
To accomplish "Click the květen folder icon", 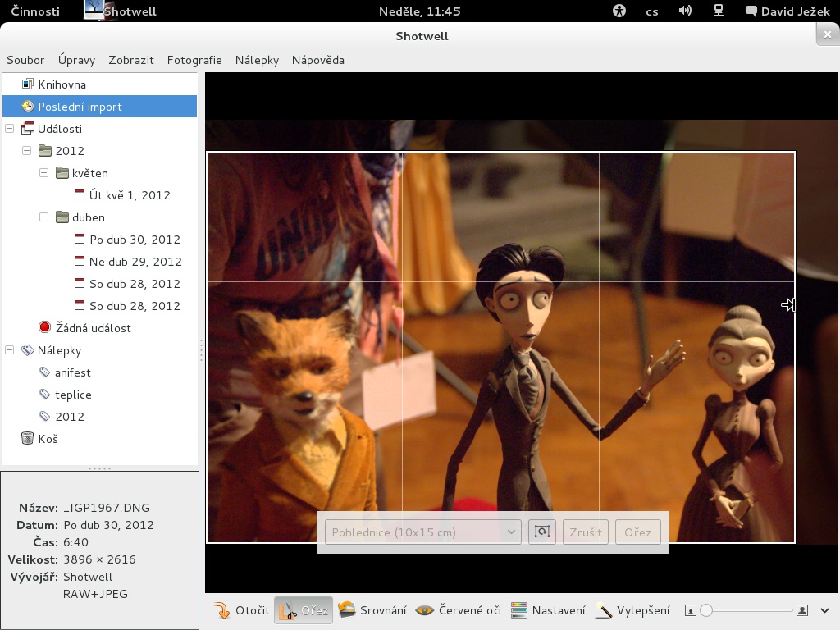I will coord(62,173).
